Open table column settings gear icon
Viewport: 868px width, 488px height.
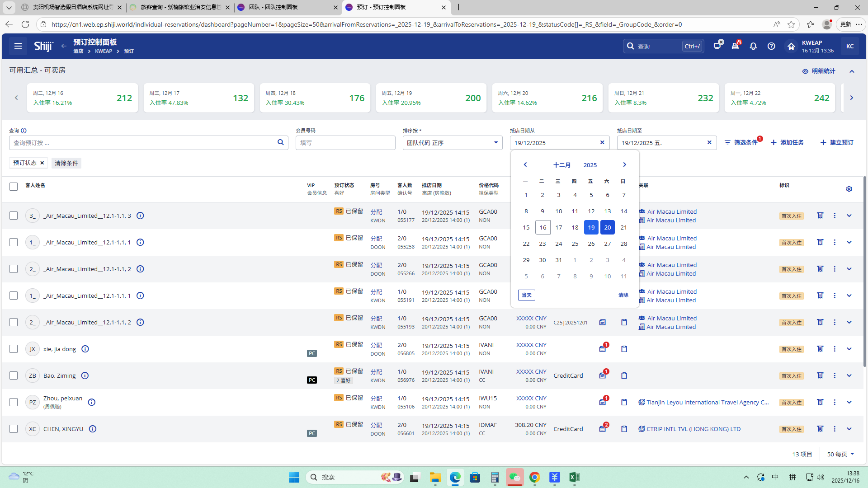point(849,189)
